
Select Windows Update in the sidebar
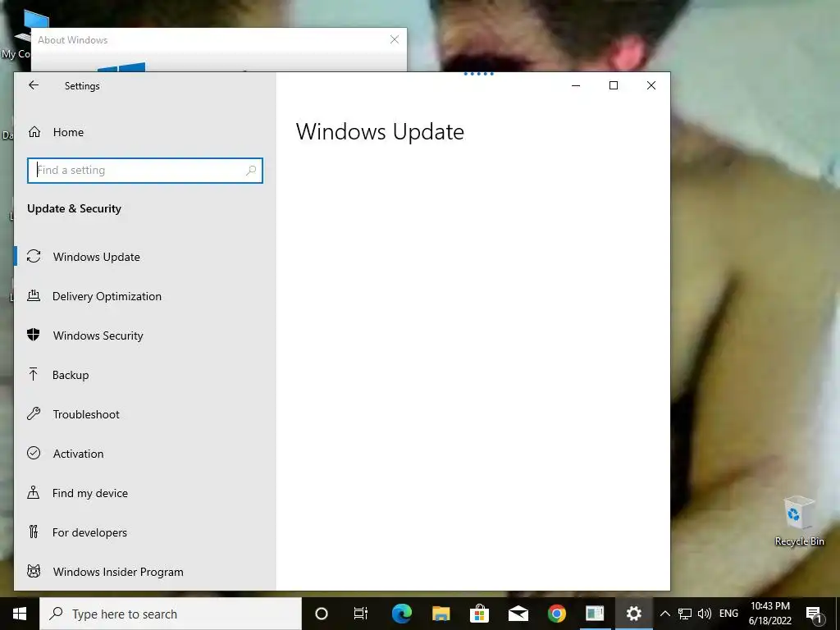97,257
